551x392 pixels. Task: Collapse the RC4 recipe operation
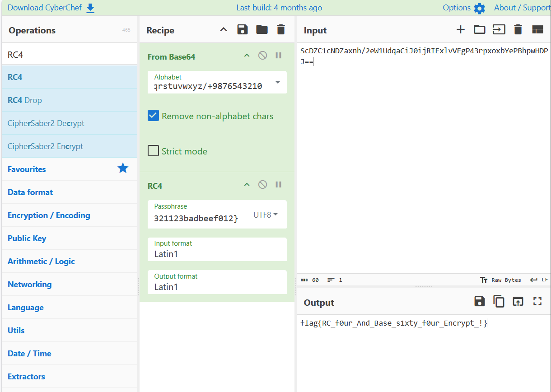247,185
